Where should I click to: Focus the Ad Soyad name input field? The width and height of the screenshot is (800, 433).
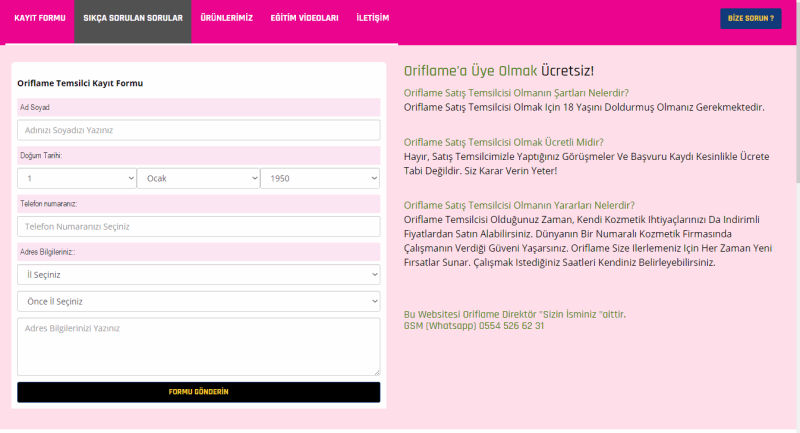pyautogui.click(x=198, y=130)
